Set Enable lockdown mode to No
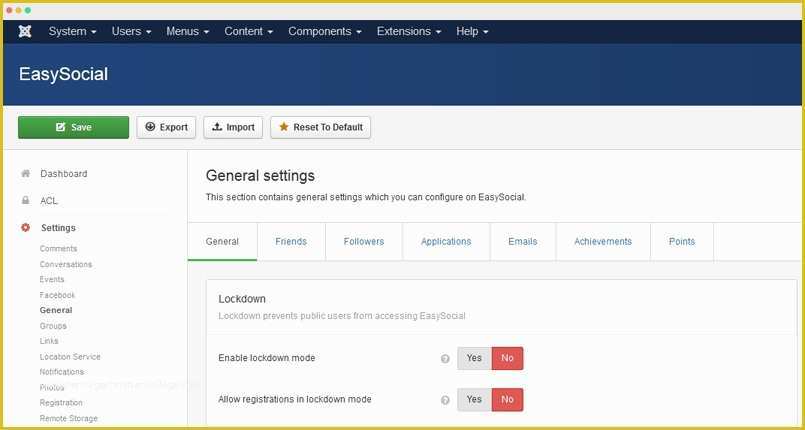The height and width of the screenshot is (430, 805). click(507, 358)
